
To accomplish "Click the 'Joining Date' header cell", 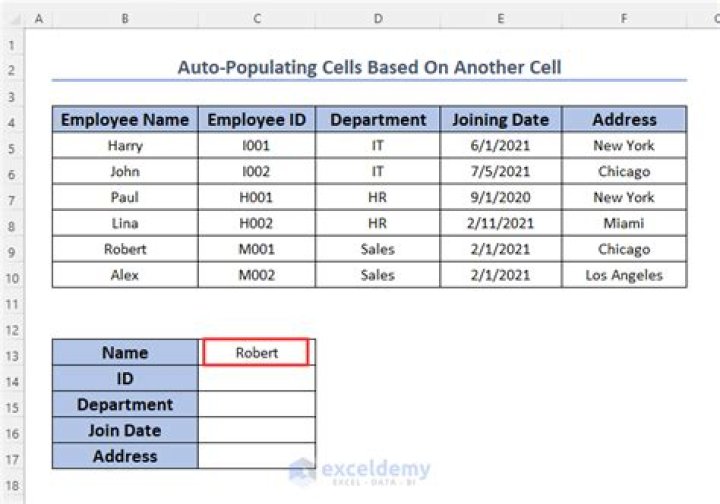I will point(501,119).
